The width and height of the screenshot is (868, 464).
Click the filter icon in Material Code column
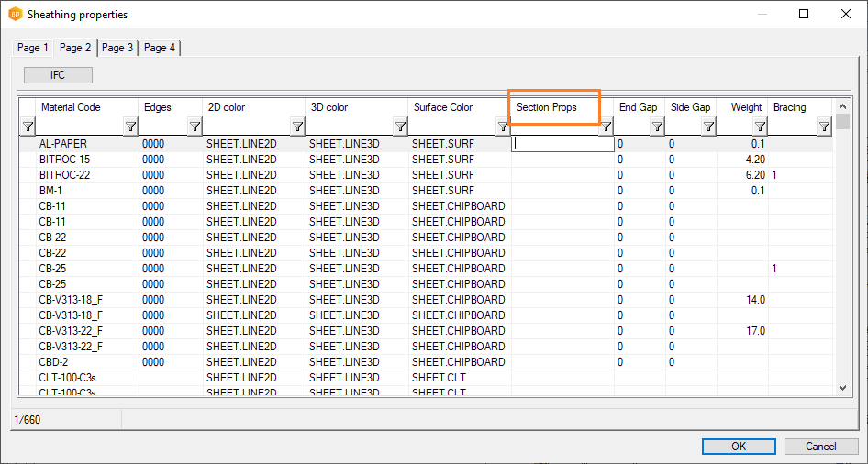click(130, 127)
